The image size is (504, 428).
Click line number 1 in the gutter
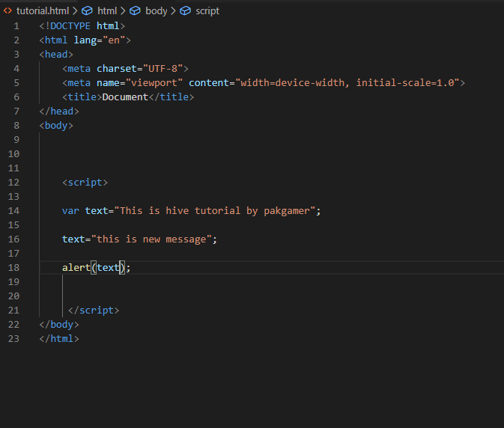tap(16, 26)
